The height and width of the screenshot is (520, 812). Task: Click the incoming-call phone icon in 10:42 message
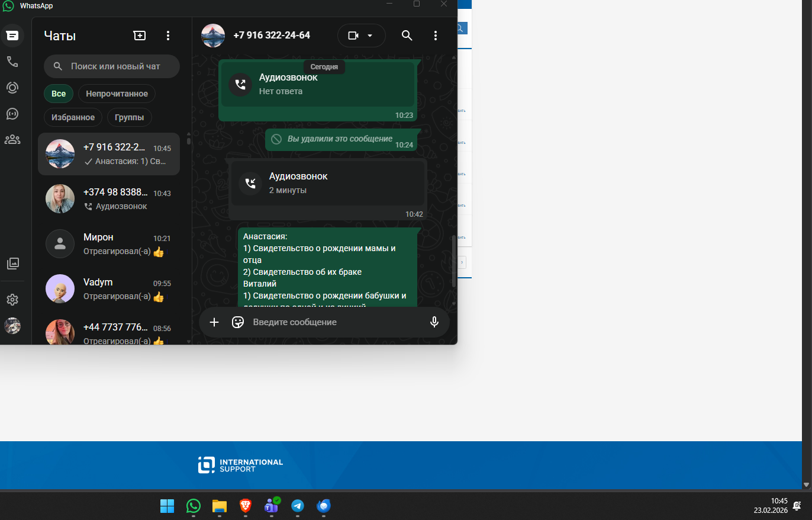pyautogui.click(x=250, y=184)
